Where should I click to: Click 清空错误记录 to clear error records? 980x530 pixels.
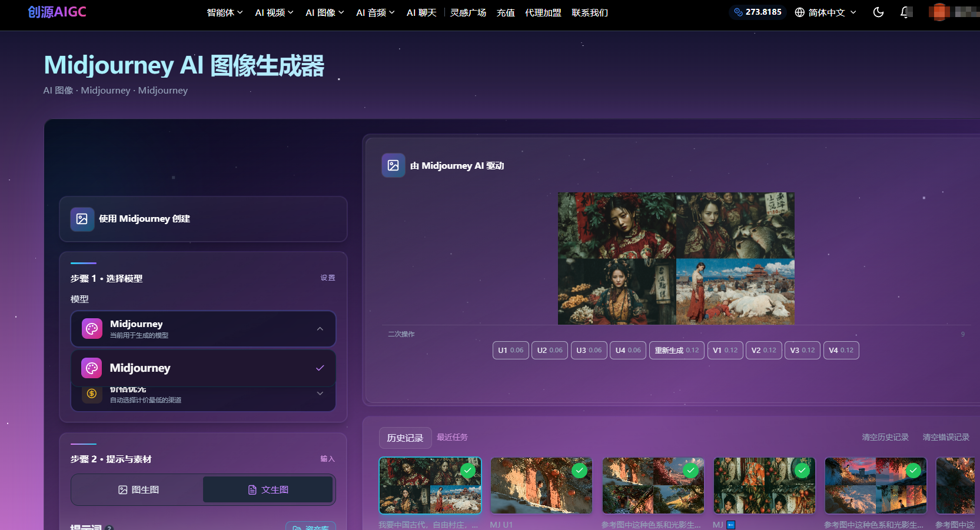[946, 437]
